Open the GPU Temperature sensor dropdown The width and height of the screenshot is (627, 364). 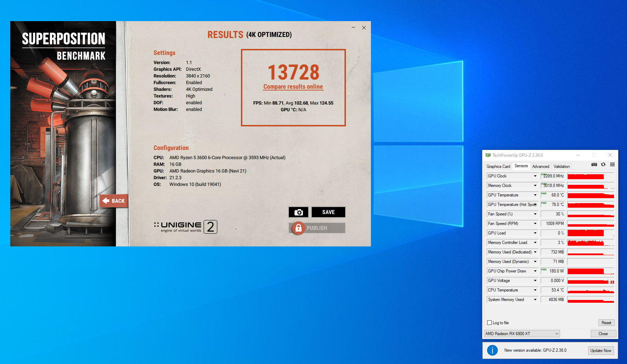coord(535,195)
